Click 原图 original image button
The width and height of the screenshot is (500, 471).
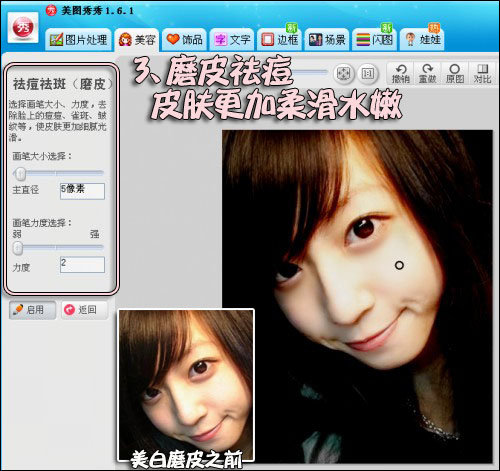pos(455,73)
